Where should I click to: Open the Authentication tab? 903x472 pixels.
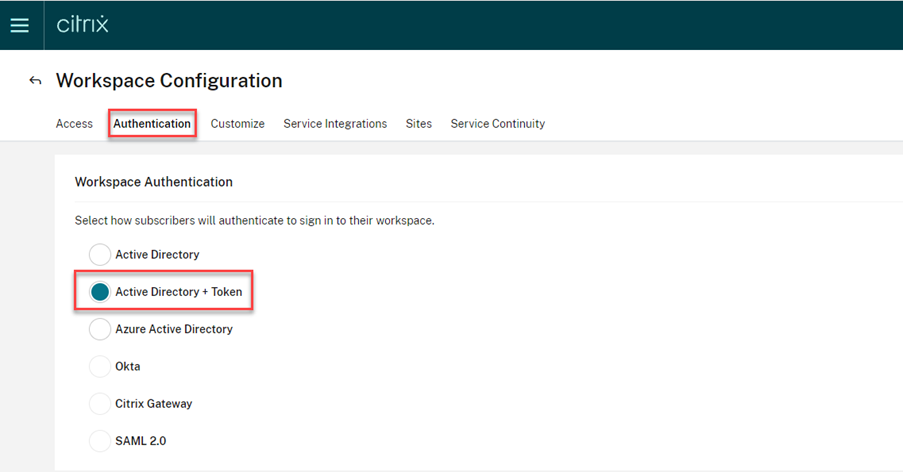tap(152, 124)
